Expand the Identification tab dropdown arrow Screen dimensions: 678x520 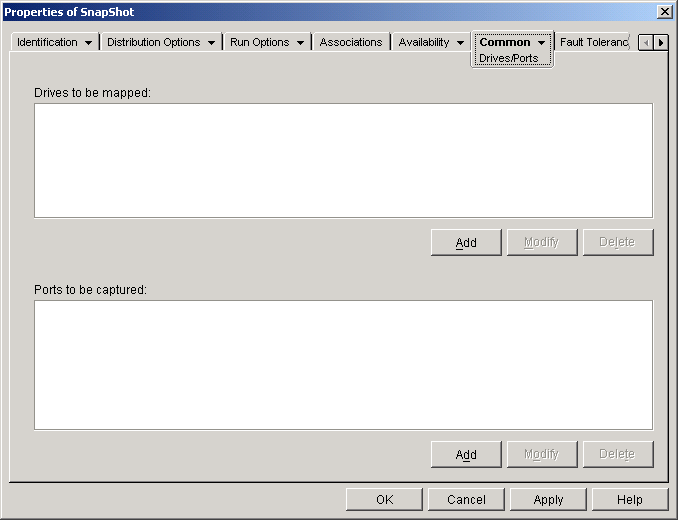click(88, 43)
